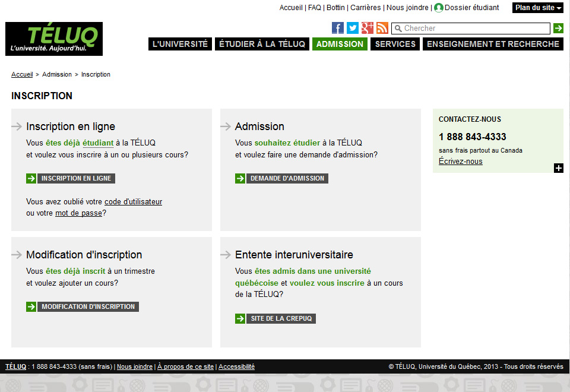Click green arrow beside Modification d'inscription button
This screenshot has width=570, height=392.
(x=31, y=306)
